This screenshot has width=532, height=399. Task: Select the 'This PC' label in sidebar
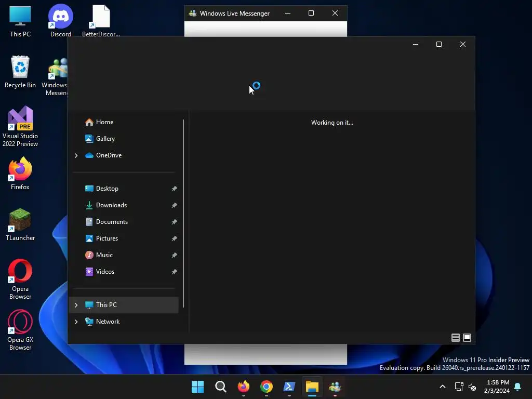tap(106, 305)
